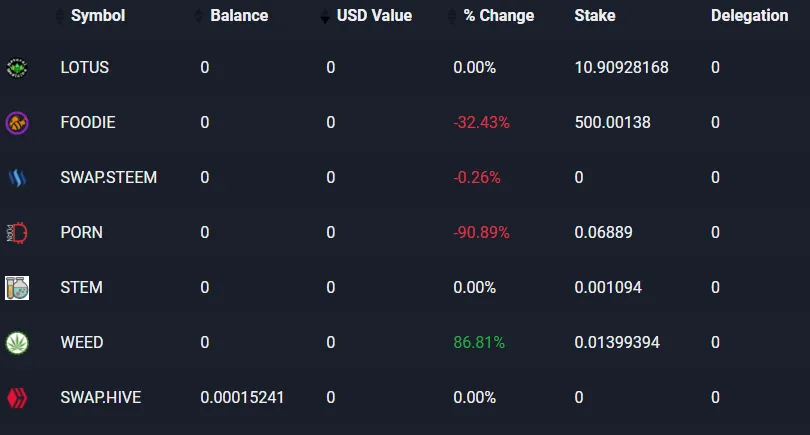810x435 pixels.
Task: Click PORN stake value 0.06889
Action: 603,232
